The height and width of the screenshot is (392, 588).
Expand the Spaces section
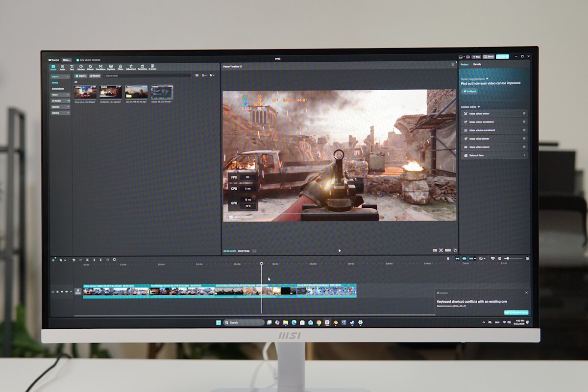point(60,107)
